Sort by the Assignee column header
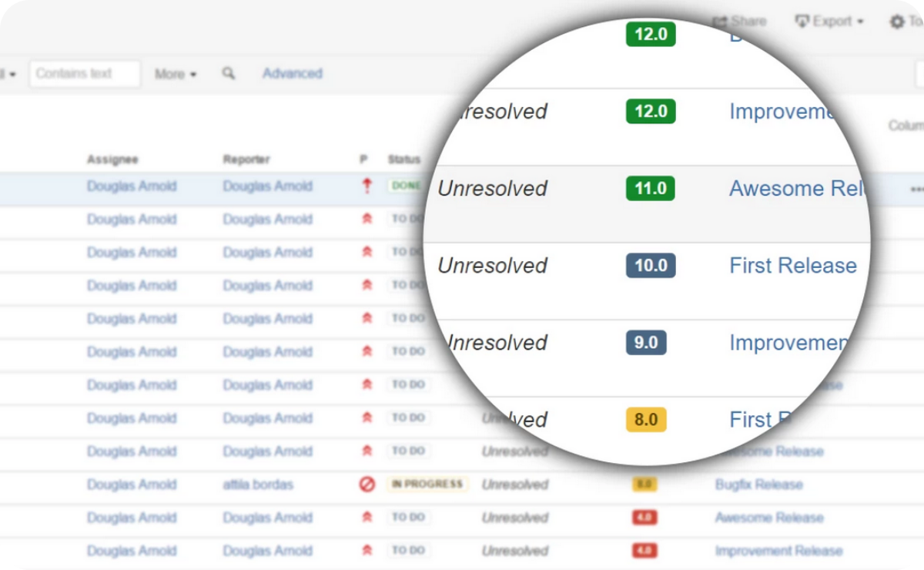The height and width of the screenshot is (570, 924). click(112, 159)
